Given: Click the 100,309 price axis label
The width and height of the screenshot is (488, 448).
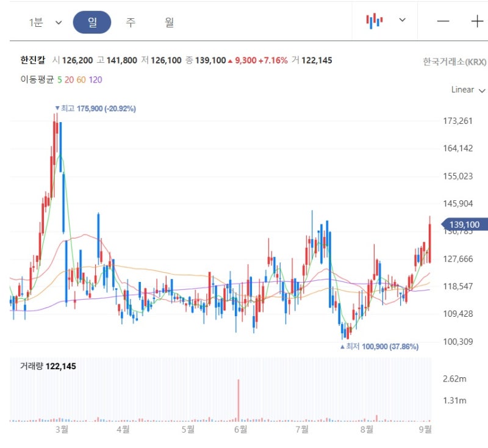Looking at the screenshot, I should pos(457,342).
